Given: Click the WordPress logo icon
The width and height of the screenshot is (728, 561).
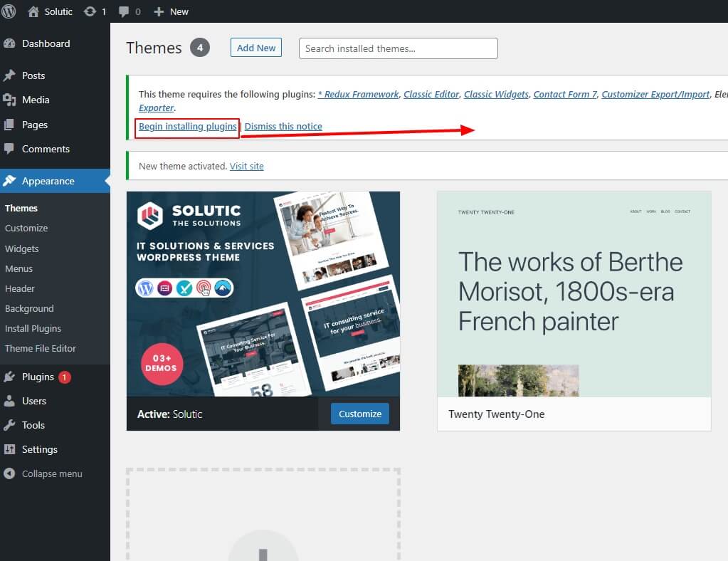Looking at the screenshot, I should pos(9,11).
